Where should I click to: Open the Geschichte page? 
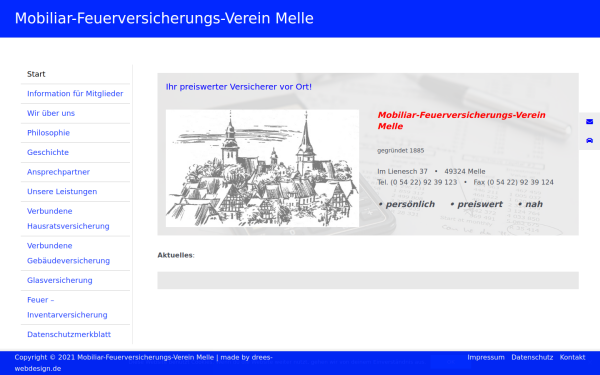48,152
